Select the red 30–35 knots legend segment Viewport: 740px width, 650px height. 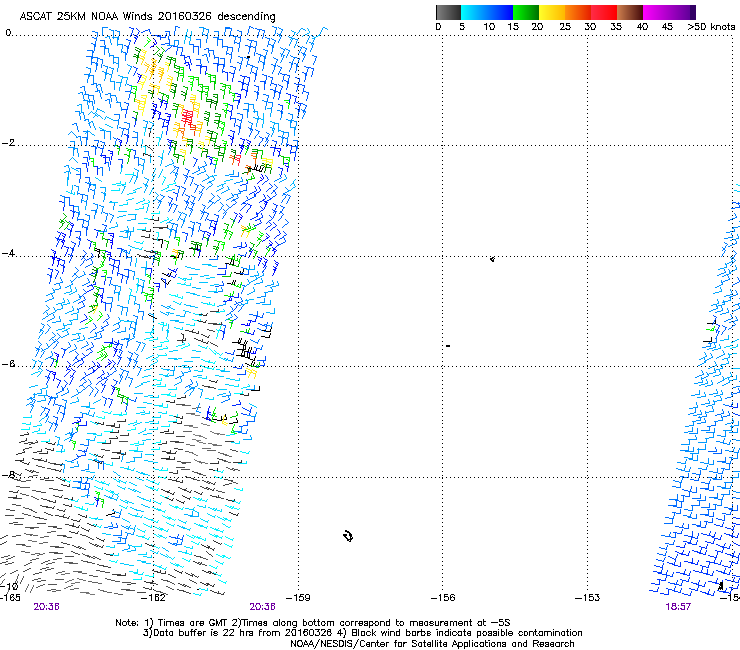pyautogui.click(x=604, y=12)
